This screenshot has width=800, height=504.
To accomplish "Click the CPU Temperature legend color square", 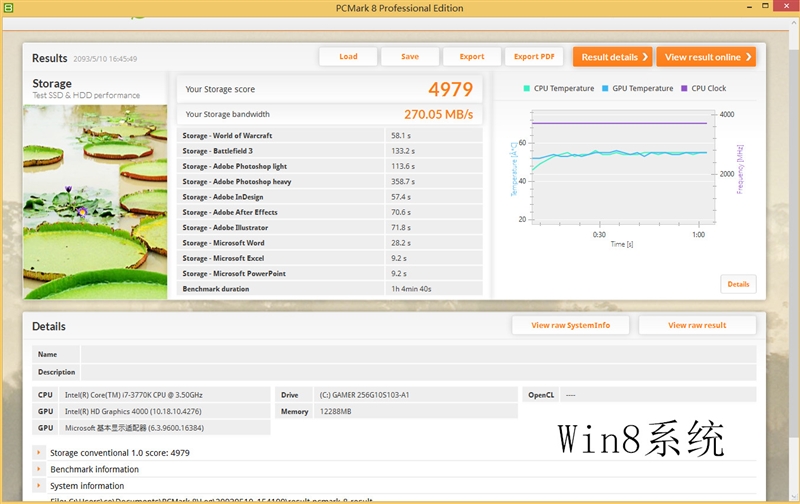I will pos(527,89).
